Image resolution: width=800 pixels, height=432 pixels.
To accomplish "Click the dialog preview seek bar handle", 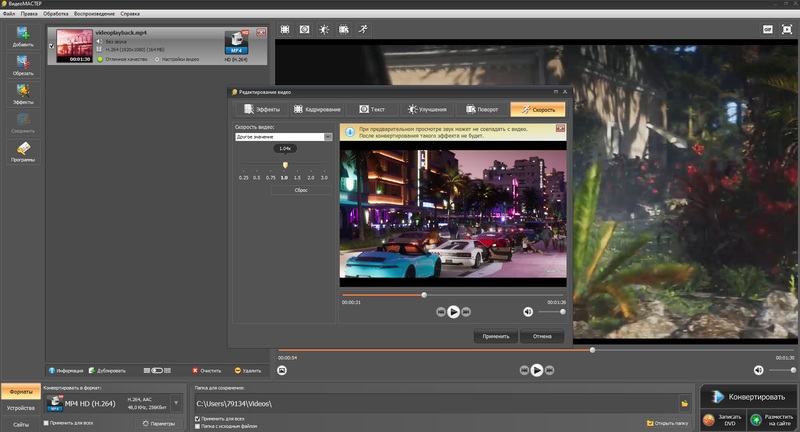I will click(x=424, y=295).
